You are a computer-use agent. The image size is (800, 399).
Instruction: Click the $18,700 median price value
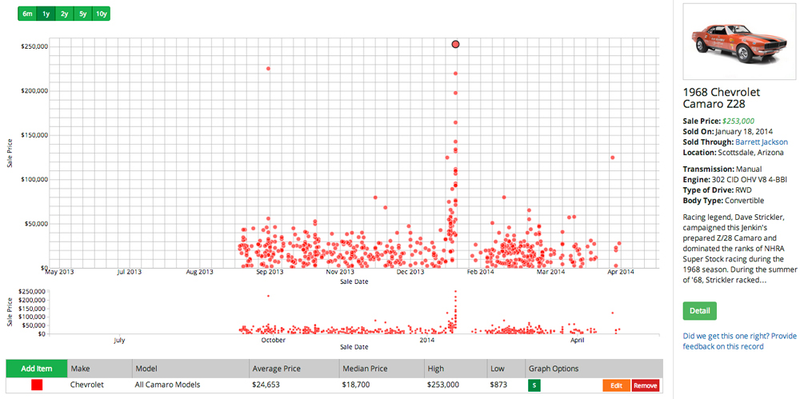point(356,385)
